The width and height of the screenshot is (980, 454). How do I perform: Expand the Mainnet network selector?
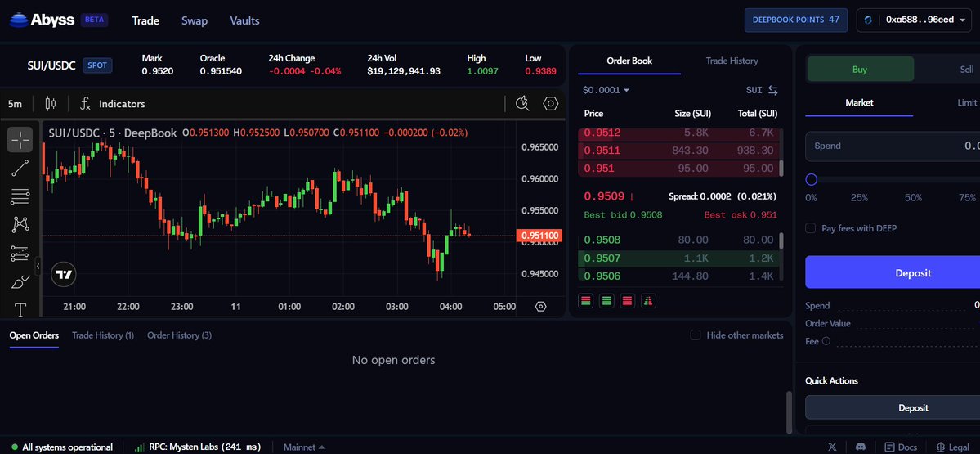tap(304, 447)
